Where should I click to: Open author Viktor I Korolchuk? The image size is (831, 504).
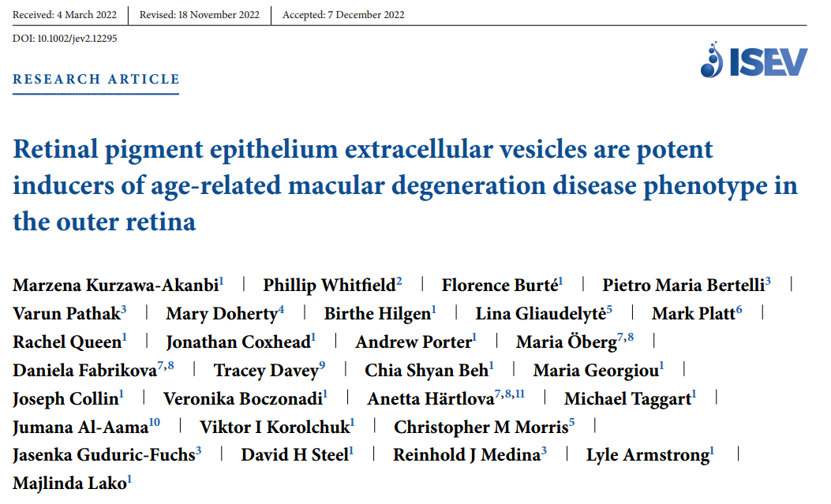[x=275, y=427]
